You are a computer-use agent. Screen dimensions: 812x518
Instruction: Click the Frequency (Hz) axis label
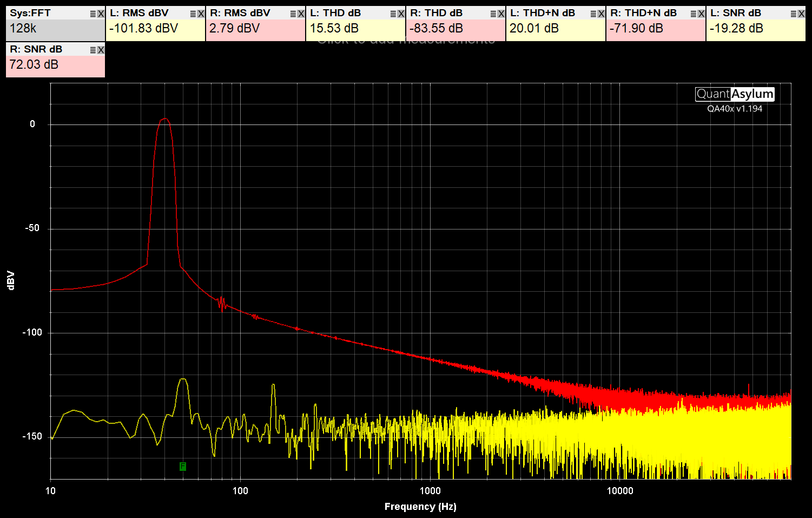(x=420, y=507)
